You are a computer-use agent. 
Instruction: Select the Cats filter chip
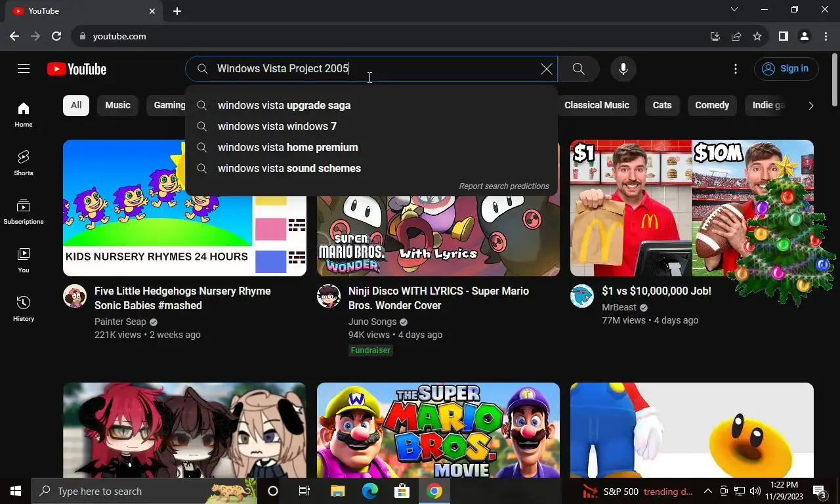(662, 105)
